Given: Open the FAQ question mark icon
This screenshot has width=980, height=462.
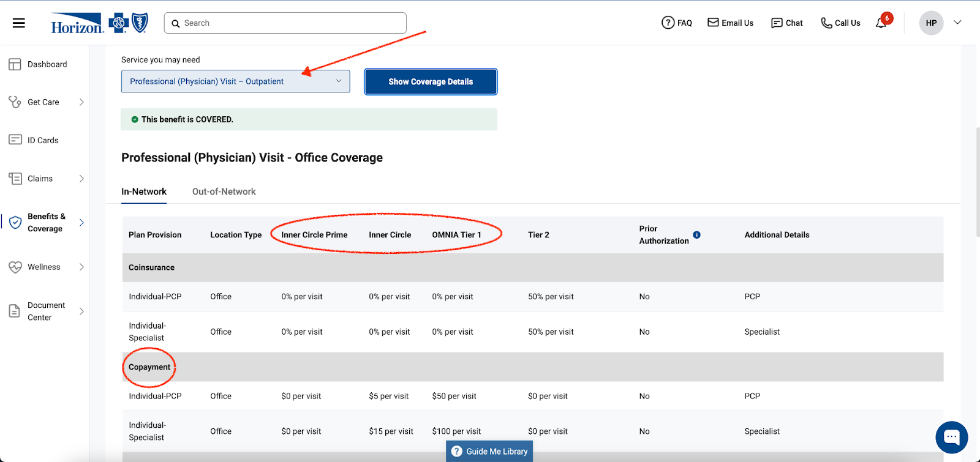Looking at the screenshot, I should pos(668,23).
